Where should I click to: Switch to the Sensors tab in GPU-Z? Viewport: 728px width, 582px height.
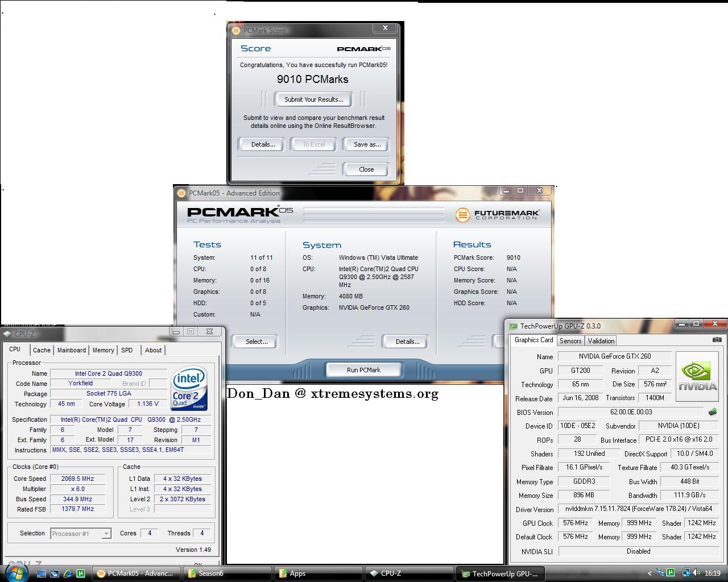click(570, 341)
